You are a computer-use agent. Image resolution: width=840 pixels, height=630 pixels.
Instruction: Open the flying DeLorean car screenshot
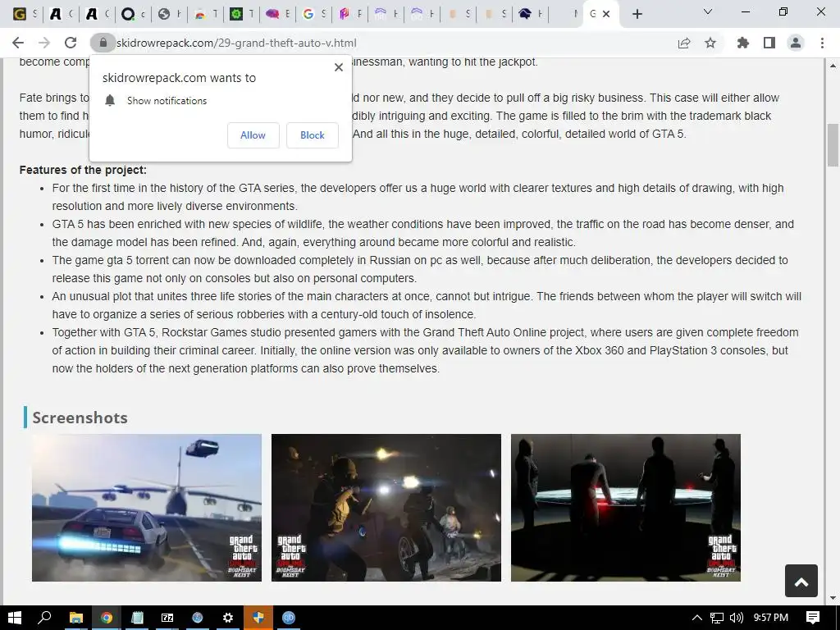tap(147, 507)
